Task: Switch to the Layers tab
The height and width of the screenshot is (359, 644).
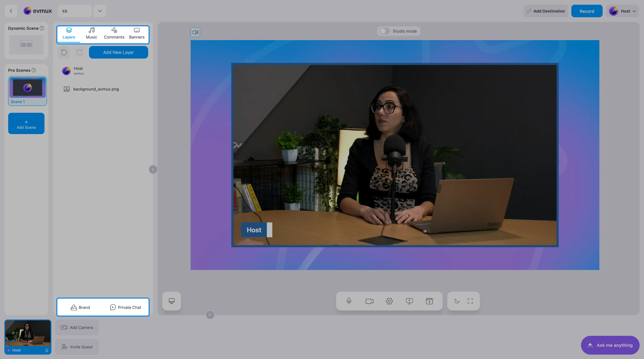Action: tap(69, 34)
